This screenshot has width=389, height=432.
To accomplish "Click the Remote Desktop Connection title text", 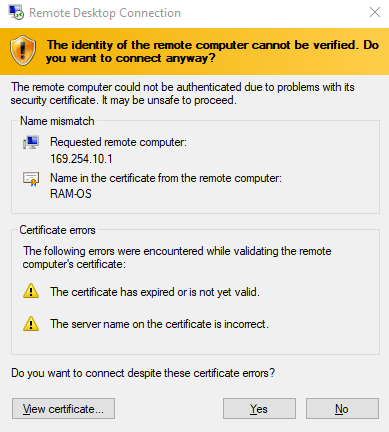I will click(105, 13).
